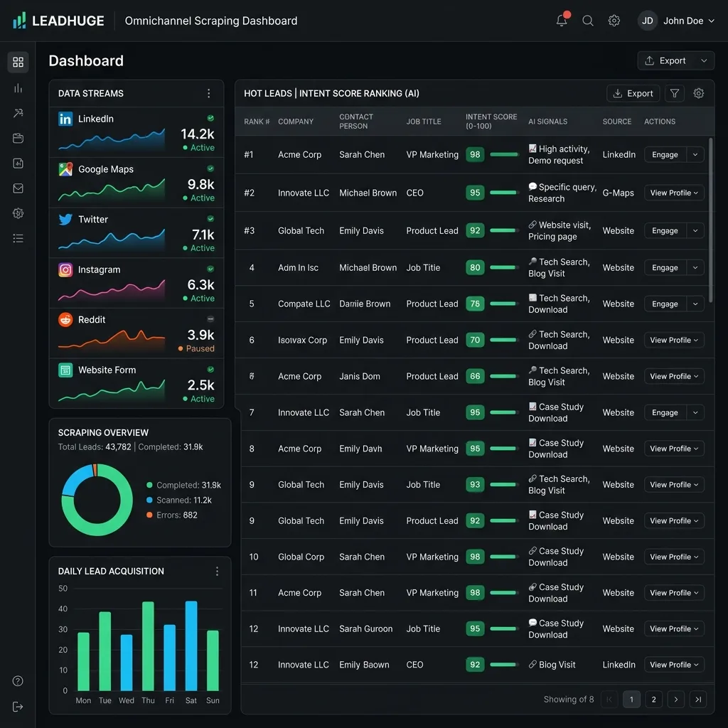Screen dimensions: 728x728
Task: Resume the paused Reddit stream toggle
Action: [x=210, y=319]
